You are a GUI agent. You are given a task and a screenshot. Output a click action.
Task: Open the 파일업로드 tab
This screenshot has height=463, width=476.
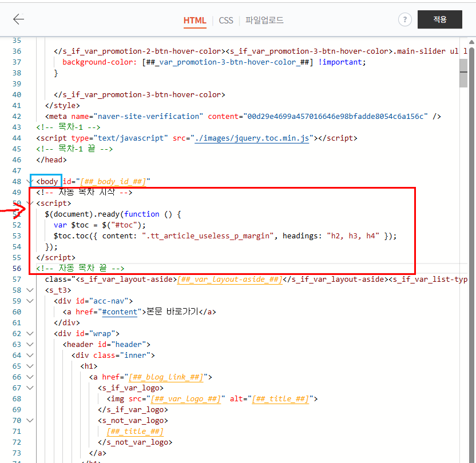264,20
